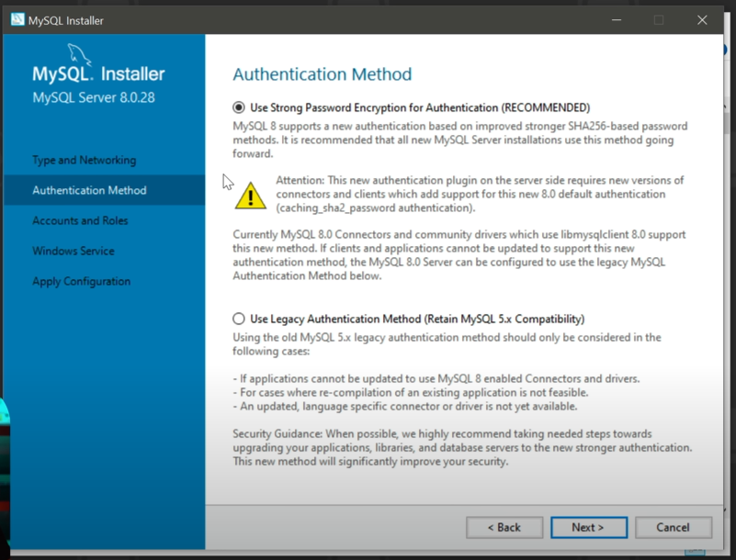This screenshot has height=560, width=736.
Task: Open the Apply Configuration step
Action: tap(81, 281)
